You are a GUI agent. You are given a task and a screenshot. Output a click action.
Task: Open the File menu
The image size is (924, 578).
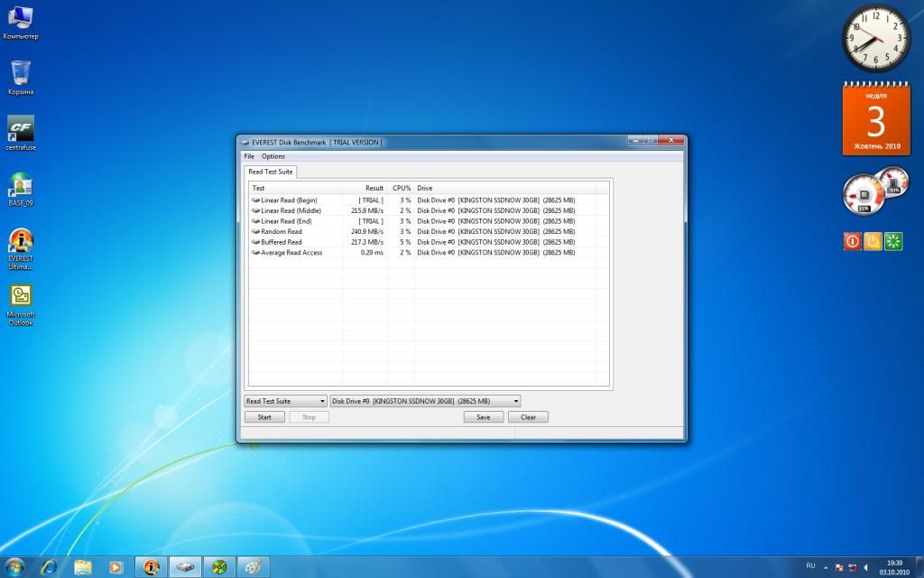tap(249, 156)
